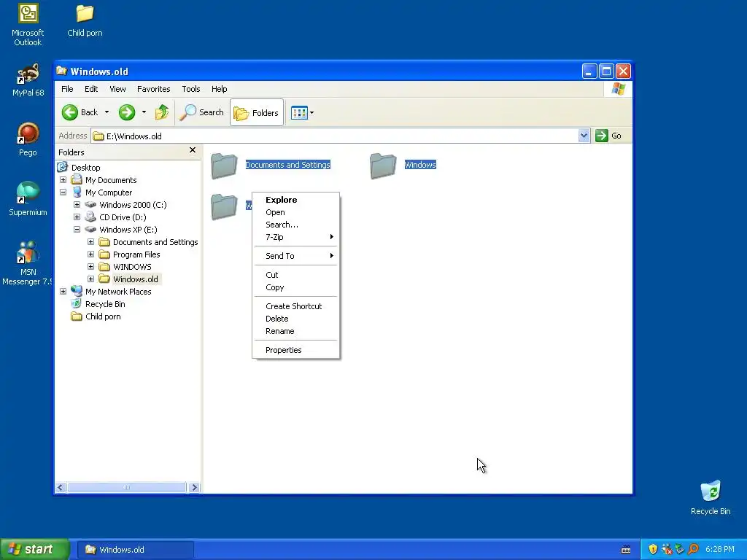Image resolution: width=747 pixels, height=560 pixels.
Task: Select Windows XP (E:) drive in tree
Action: 128,230
